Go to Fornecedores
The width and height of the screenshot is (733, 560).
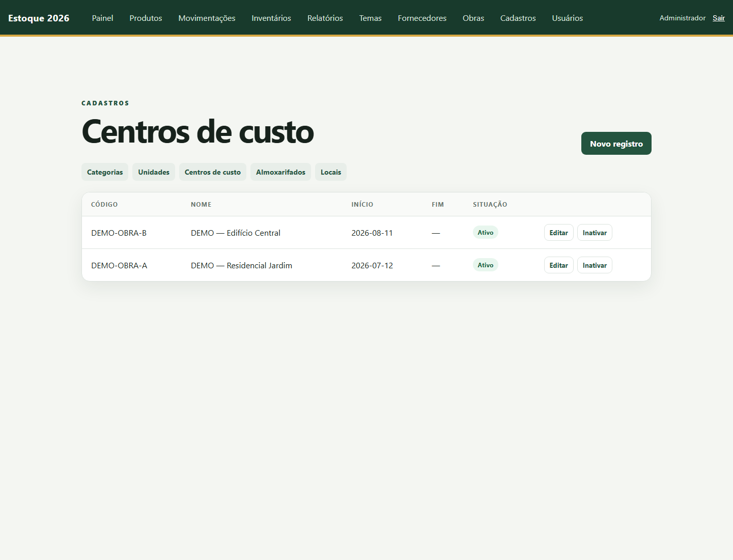coord(422,18)
